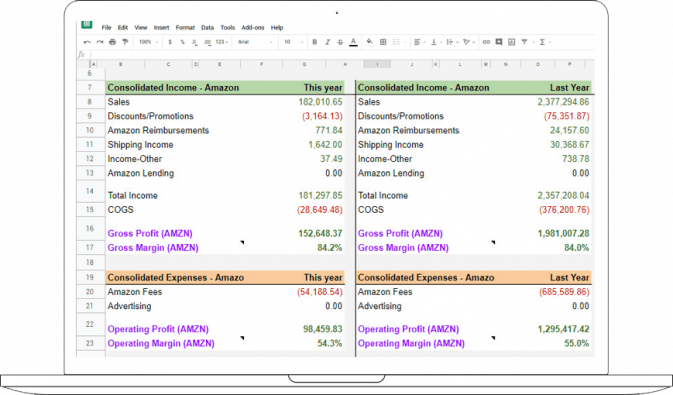673x395 pixels.
Task: Click Last Year Operating Profit 1,295,417.42
Action: click(563, 329)
